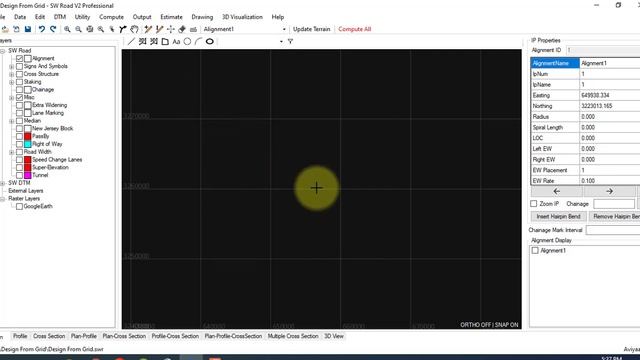Expand the Road Width tree node
Screen dimensions: 640x360
pyautogui.click(x=11, y=152)
